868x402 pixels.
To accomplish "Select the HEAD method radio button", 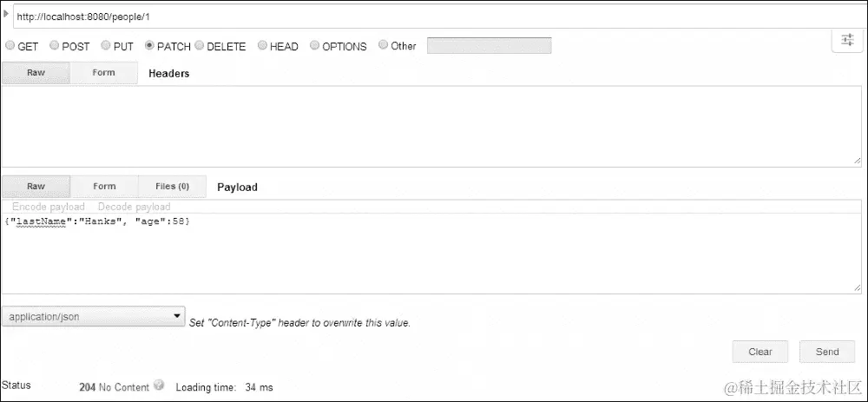I will tap(262, 45).
